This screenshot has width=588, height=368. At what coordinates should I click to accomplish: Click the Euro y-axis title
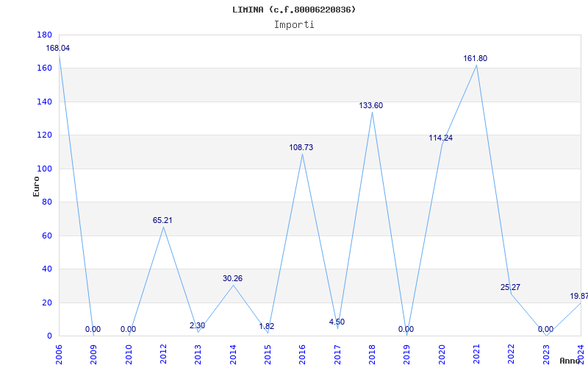(x=36, y=186)
